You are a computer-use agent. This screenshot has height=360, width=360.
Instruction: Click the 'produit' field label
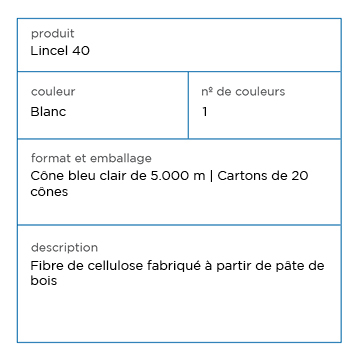point(53,34)
